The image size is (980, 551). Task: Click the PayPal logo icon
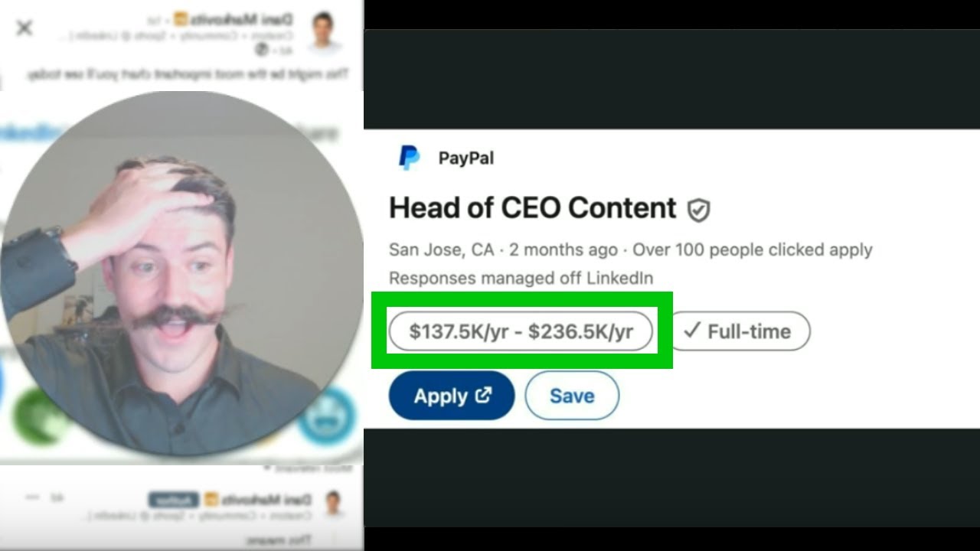[409, 158]
